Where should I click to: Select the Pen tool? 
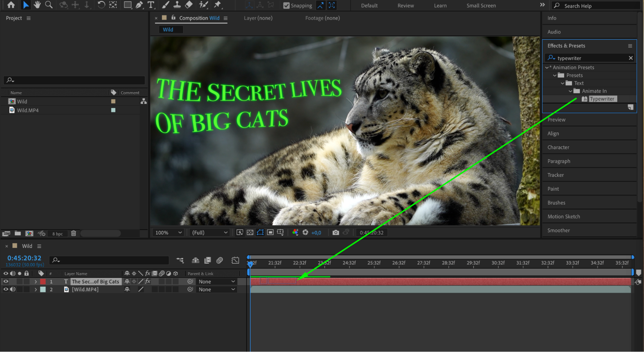click(139, 5)
